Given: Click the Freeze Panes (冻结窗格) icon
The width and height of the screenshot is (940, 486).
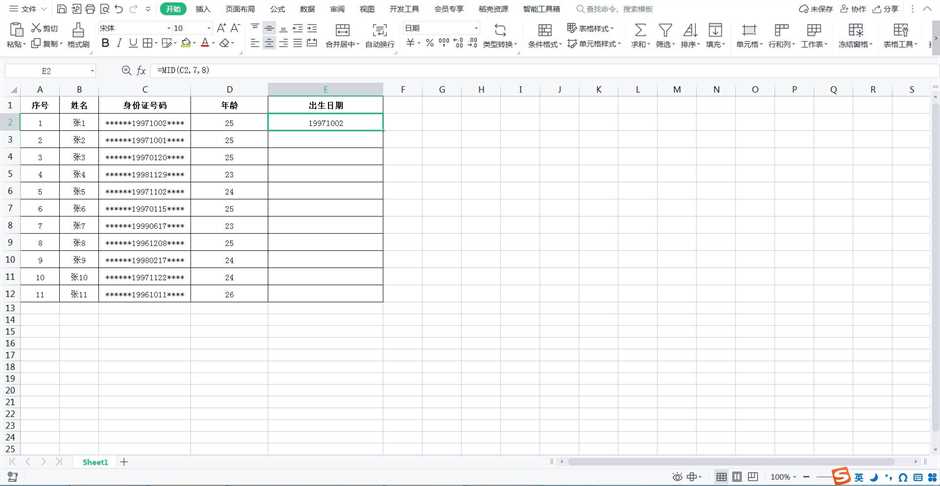Looking at the screenshot, I should point(855,30).
